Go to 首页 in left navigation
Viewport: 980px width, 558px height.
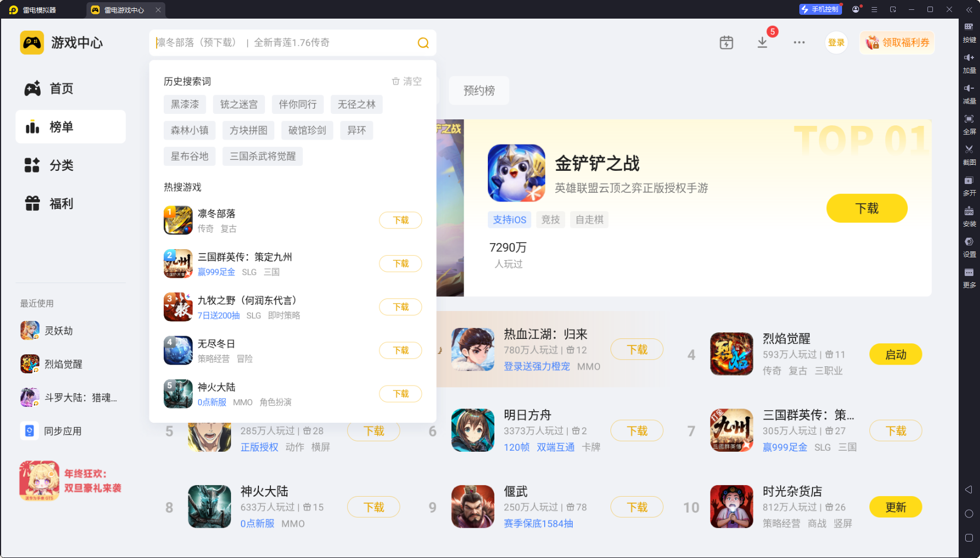[71, 88]
